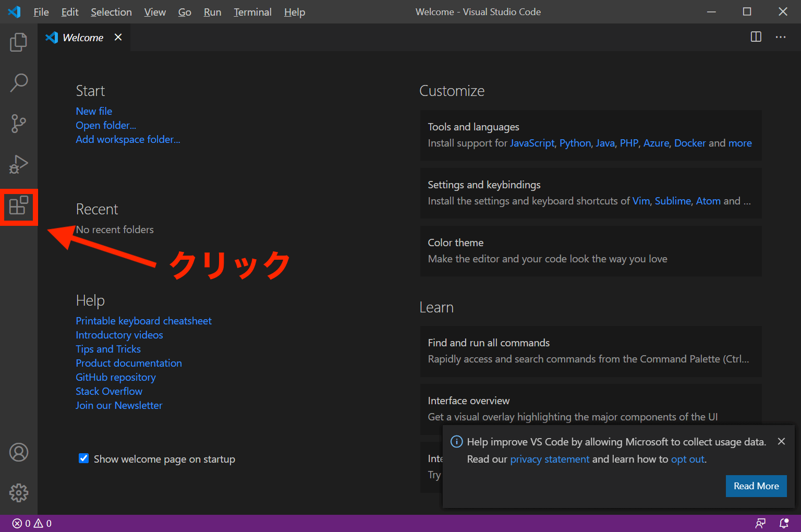Dismiss the usage data notification

click(781, 441)
